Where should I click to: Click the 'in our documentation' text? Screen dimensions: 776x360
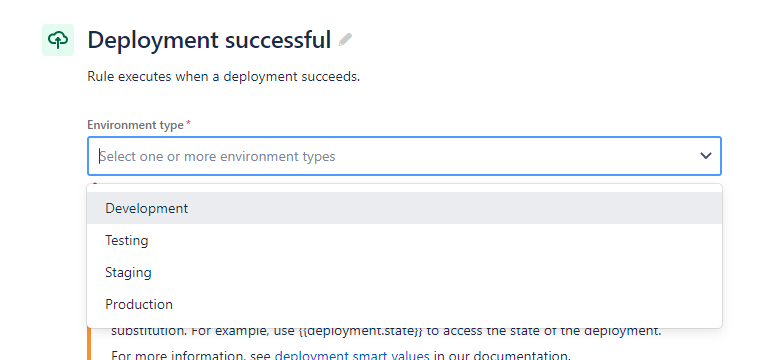502,355
